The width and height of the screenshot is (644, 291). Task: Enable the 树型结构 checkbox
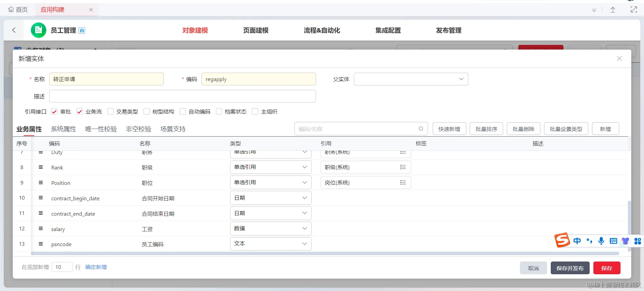coord(147,112)
